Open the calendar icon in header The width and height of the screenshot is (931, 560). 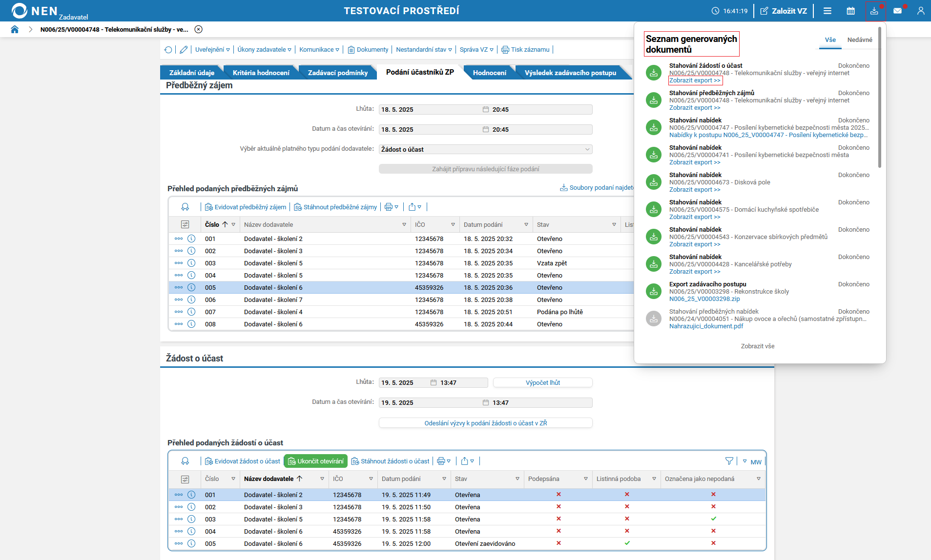(x=850, y=11)
